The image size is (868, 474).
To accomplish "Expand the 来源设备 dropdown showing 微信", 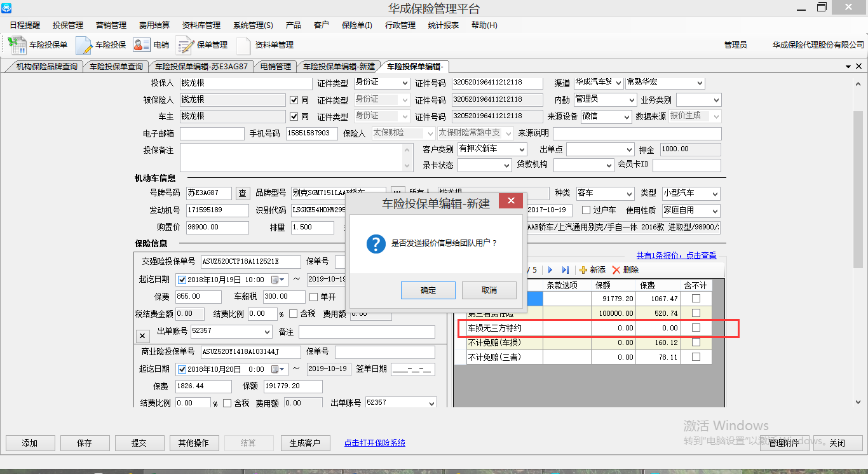I will coord(627,117).
